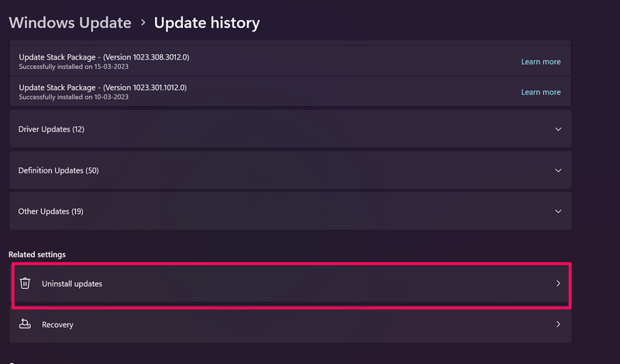The width and height of the screenshot is (620, 364).
Task: Click the right arrow on Uninstall updates row
Action: click(x=558, y=283)
